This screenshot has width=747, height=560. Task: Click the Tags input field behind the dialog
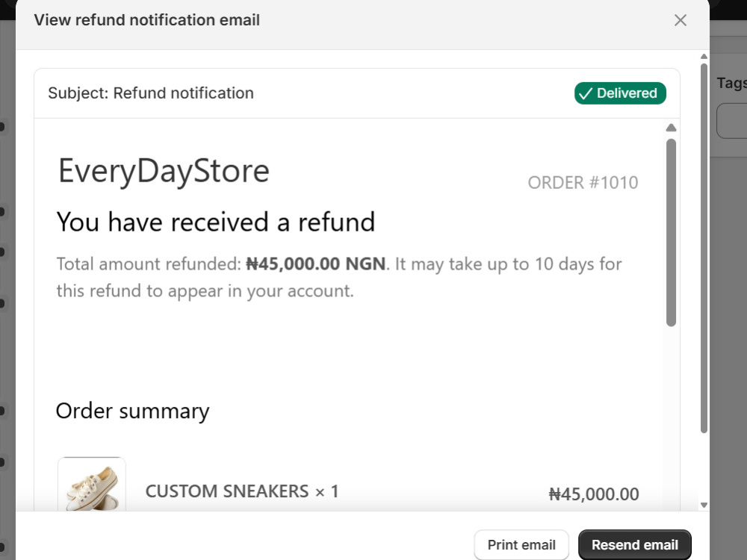(x=732, y=121)
